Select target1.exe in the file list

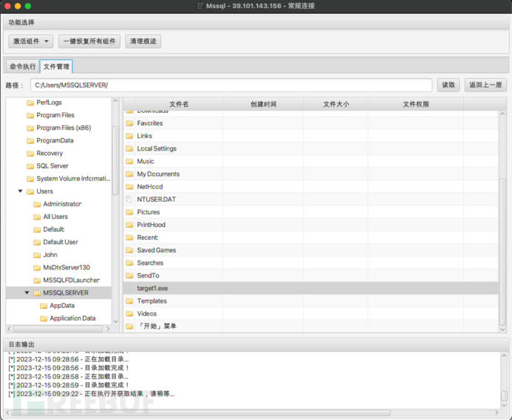(152, 288)
